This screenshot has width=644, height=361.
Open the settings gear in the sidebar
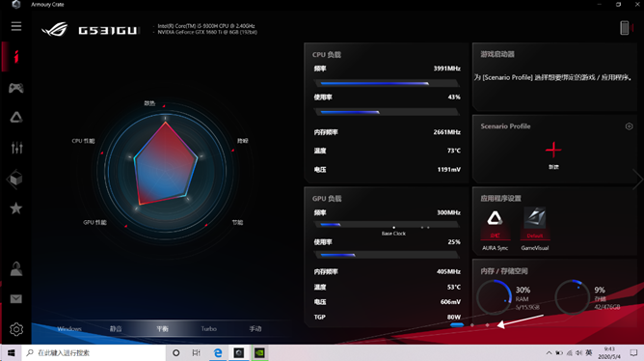click(16, 329)
